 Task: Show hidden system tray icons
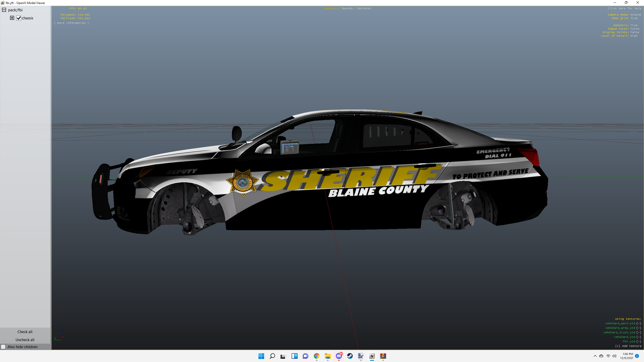coord(595,356)
